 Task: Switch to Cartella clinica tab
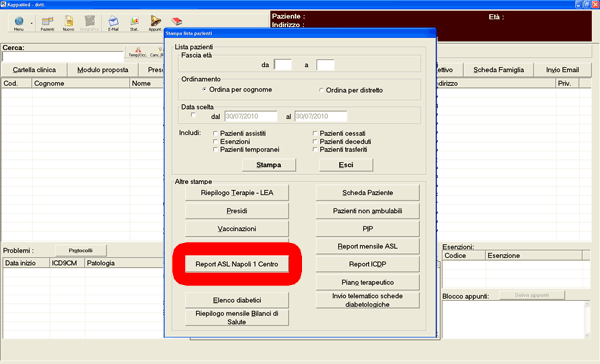pos(34,70)
